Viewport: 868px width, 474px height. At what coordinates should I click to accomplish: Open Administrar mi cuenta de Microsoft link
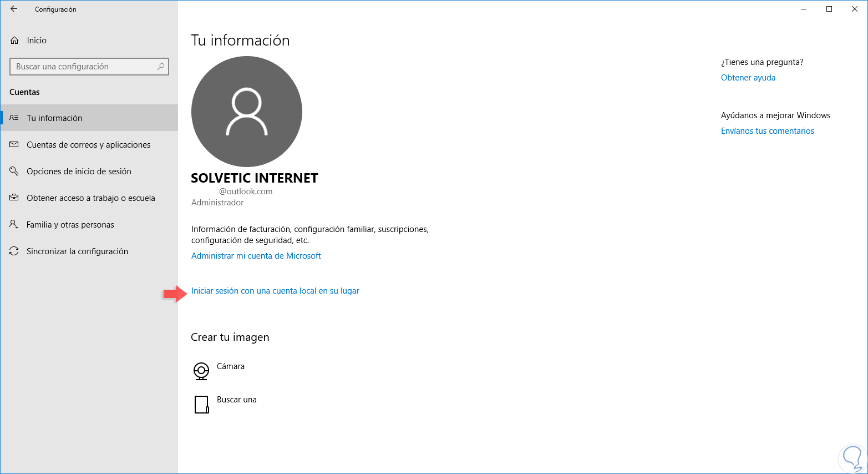tap(256, 256)
